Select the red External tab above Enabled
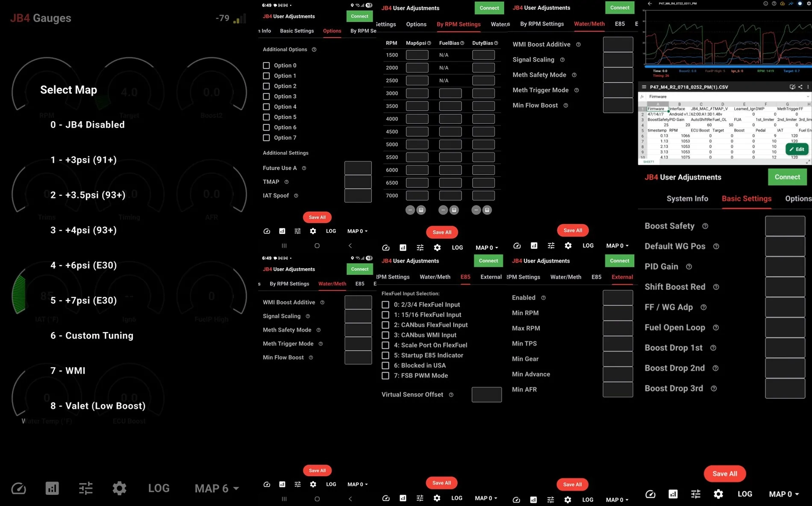The width and height of the screenshot is (812, 506). 622,277
